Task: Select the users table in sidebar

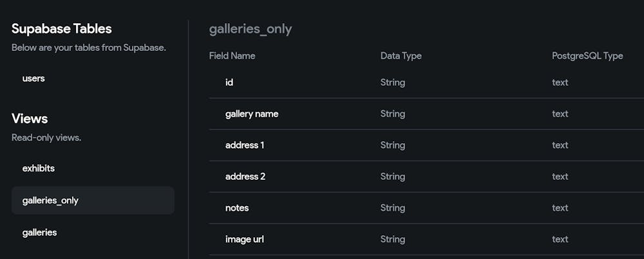Action: (x=33, y=79)
